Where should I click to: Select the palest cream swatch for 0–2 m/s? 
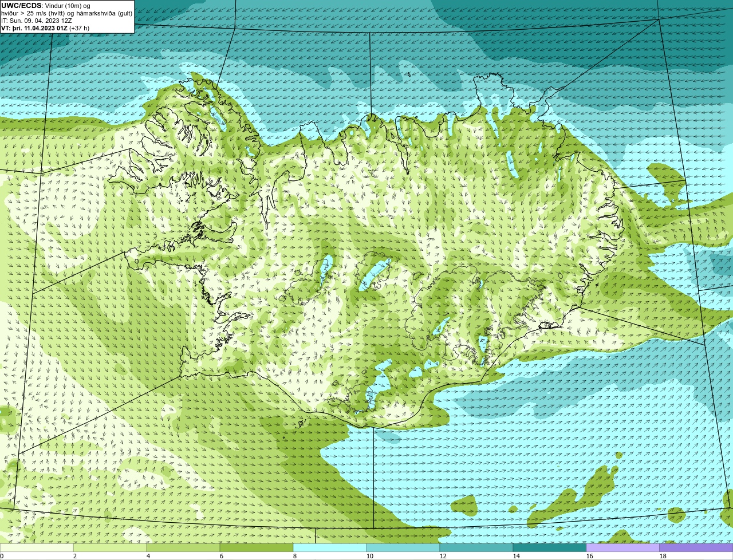(x=37, y=547)
